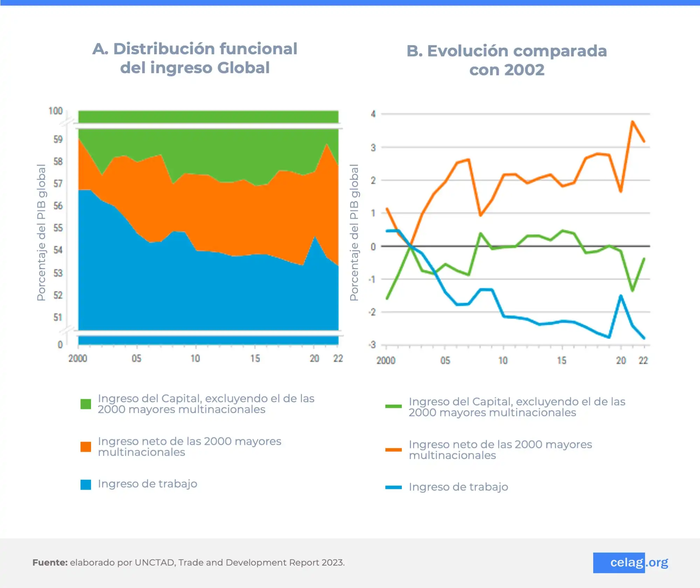Click the orange line legend marker in chart B
This screenshot has width=700, height=588.
393,449
